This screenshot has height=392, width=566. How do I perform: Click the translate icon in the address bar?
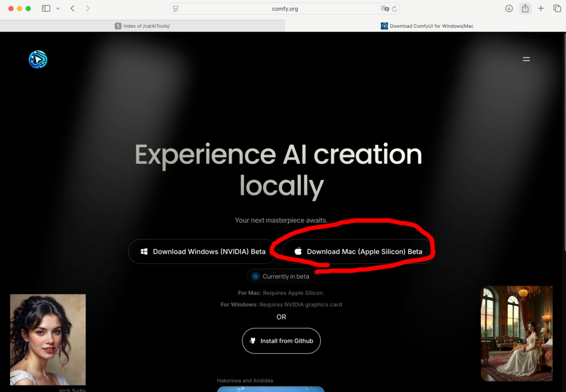[x=385, y=9]
